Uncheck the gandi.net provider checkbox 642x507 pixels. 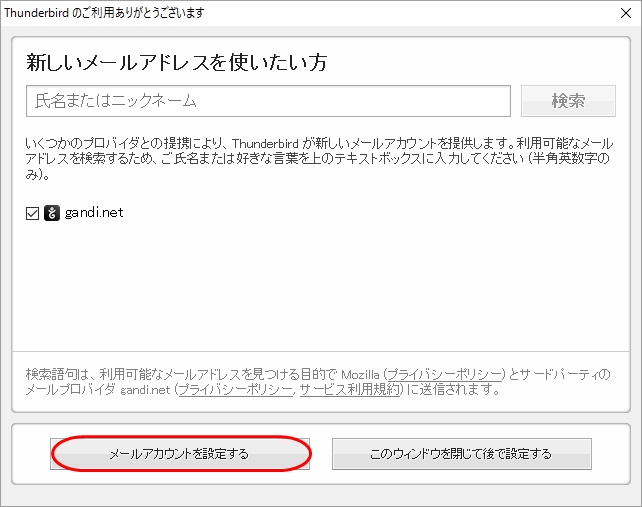[x=33, y=213]
